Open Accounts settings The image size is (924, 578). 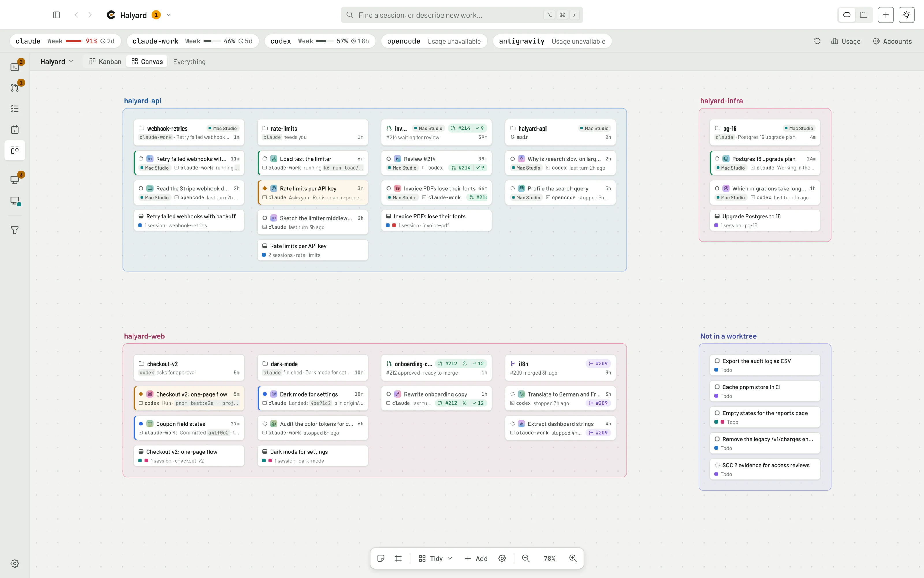coord(892,41)
